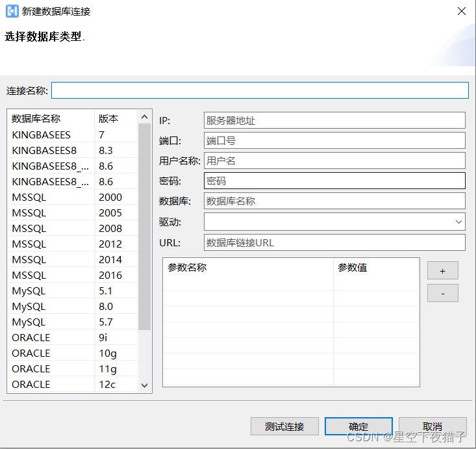Select ORACLE 10g row
The height and width of the screenshot is (449, 476).
(73, 353)
